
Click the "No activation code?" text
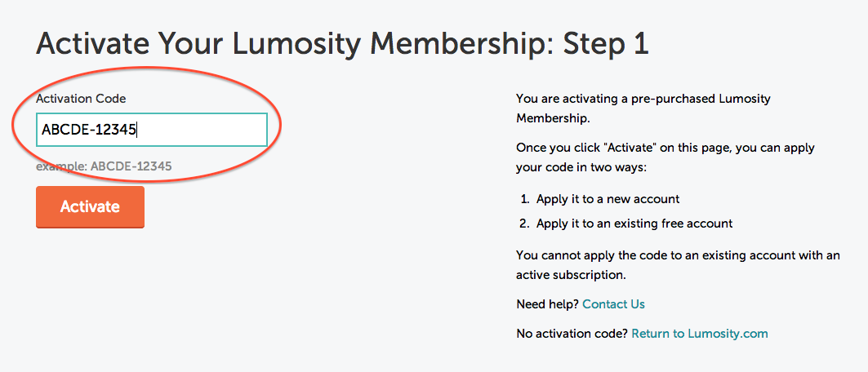click(x=572, y=333)
